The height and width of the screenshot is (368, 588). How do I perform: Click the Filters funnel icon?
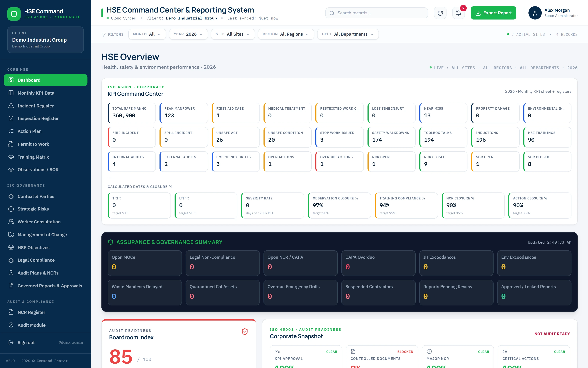[x=103, y=35]
